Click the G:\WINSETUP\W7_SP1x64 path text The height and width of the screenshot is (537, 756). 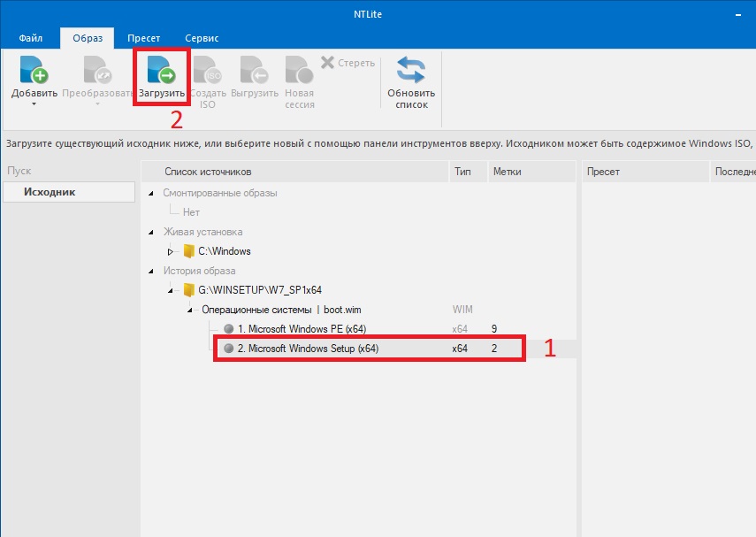(260, 290)
